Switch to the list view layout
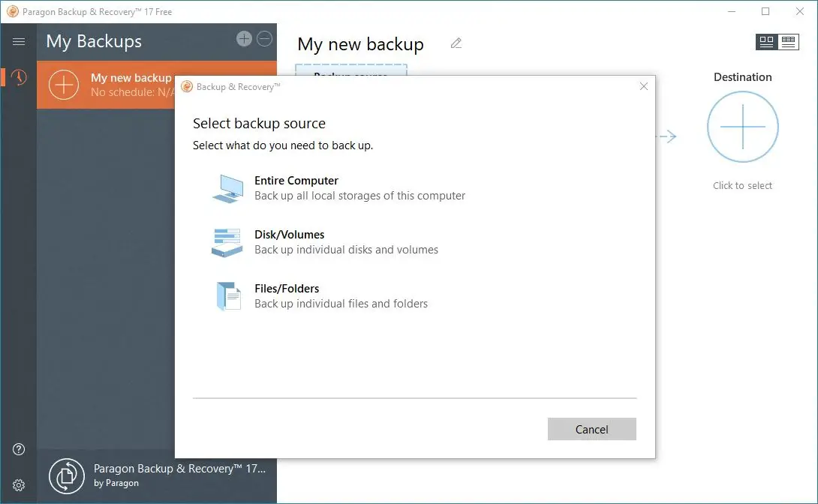 point(788,42)
